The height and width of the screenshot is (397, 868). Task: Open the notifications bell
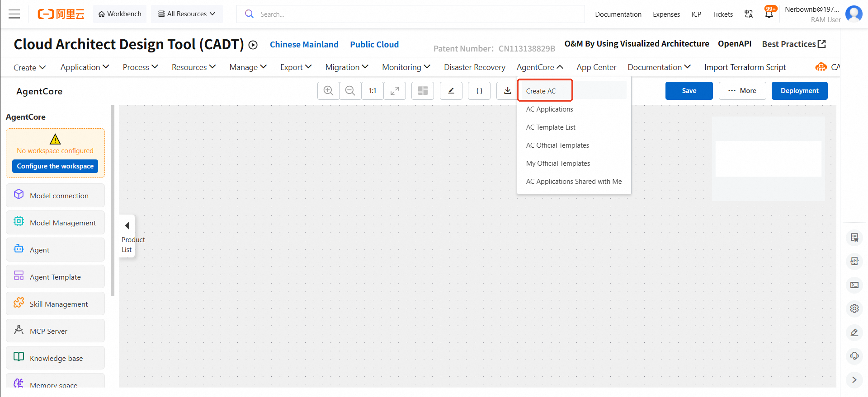tap(769, 13)
